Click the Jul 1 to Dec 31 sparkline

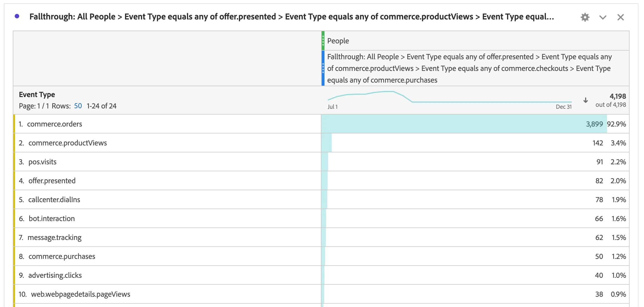(450, 97)
